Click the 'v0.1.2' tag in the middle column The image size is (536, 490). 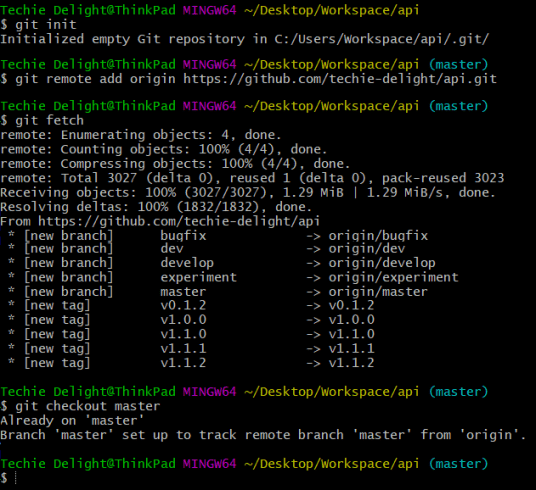point(183,305)
